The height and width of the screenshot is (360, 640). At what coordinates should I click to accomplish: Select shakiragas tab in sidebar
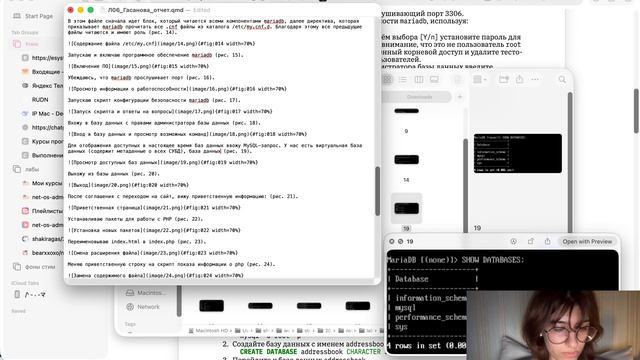43,239
